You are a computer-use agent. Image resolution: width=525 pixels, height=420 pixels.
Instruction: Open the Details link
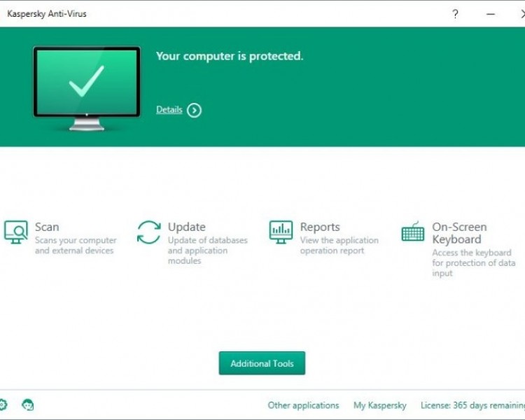click(169, 109)
